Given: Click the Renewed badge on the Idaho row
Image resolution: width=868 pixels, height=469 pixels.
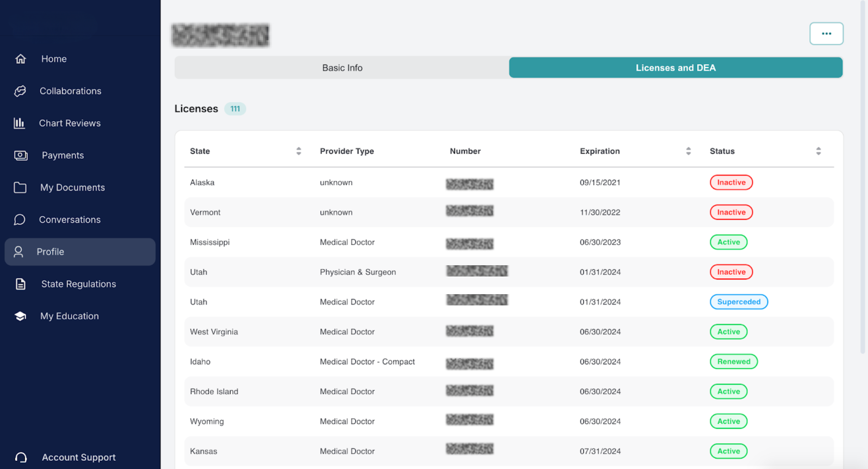Looking at the screenshot, I should [733, 361].
